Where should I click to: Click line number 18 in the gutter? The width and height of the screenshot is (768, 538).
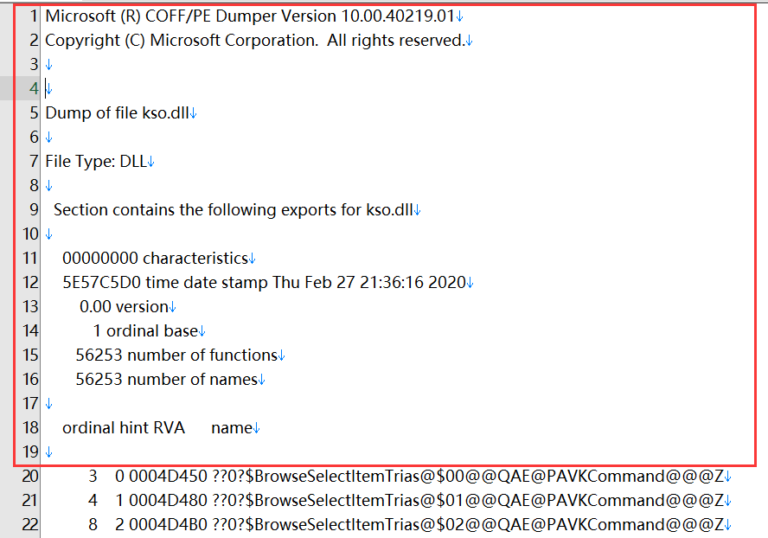pos(30,428)
